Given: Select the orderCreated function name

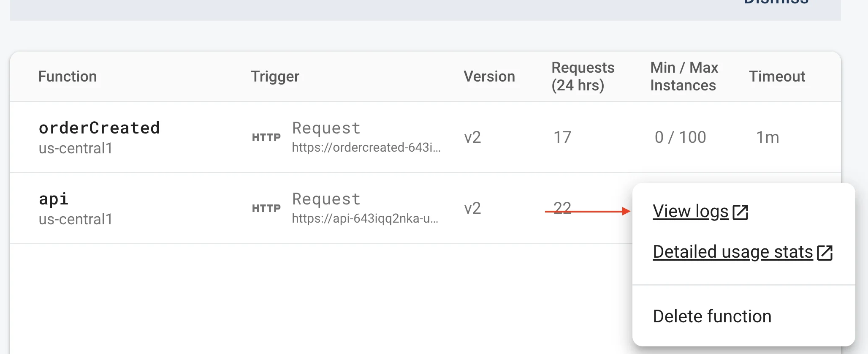Looking at the screenshot, I should point(99,128).
